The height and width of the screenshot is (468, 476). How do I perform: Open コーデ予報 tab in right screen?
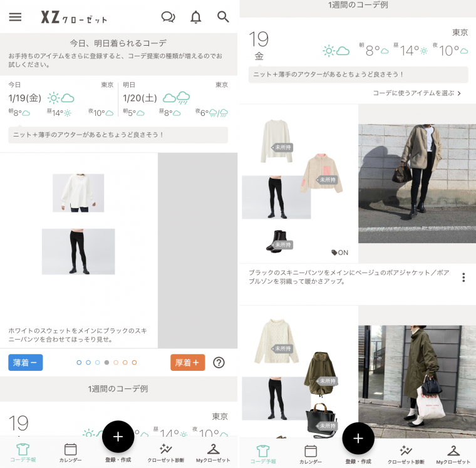tap(263, 454)
